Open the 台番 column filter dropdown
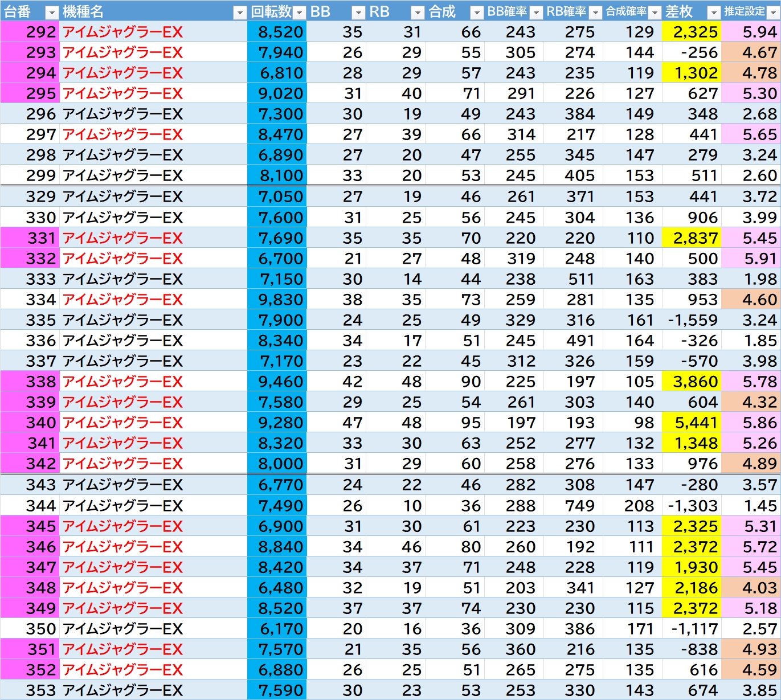The image size is (781, 700). pos(51,13)
